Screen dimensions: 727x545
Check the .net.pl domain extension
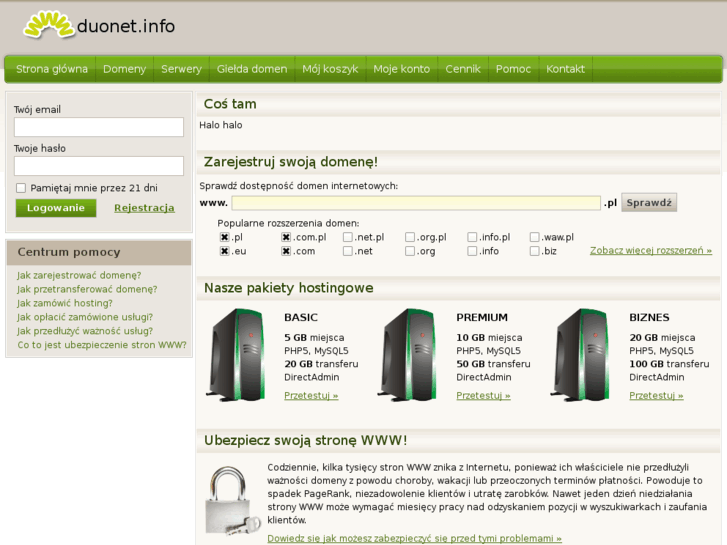[x=348, y=237]
